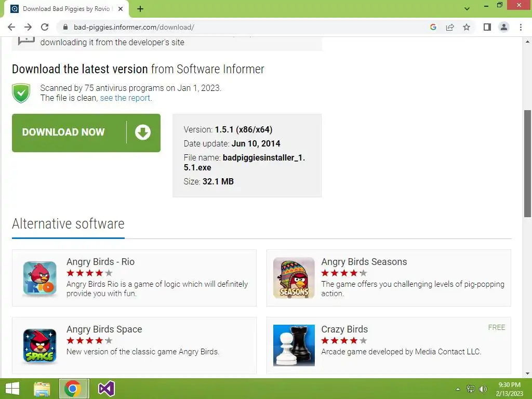This screenshot has width=532, height=399.
Task: Select the Download Bad Piggies tab
Action: coord(66,9)
